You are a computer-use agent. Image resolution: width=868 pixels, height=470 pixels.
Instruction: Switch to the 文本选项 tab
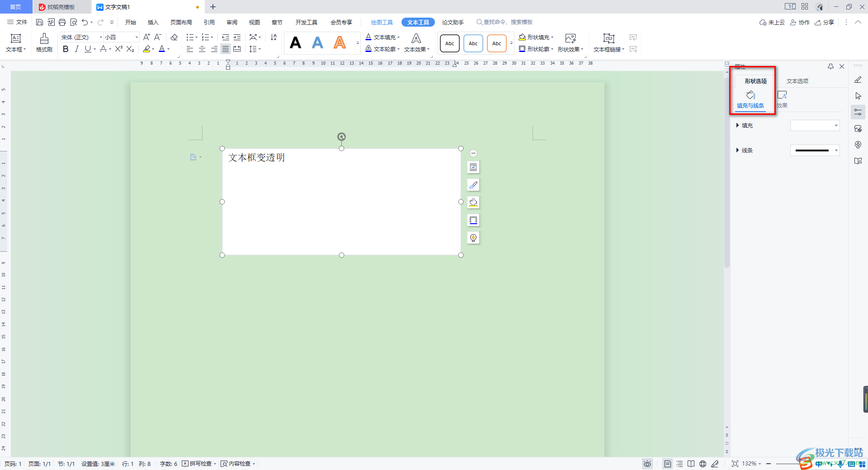coord(797,81)
